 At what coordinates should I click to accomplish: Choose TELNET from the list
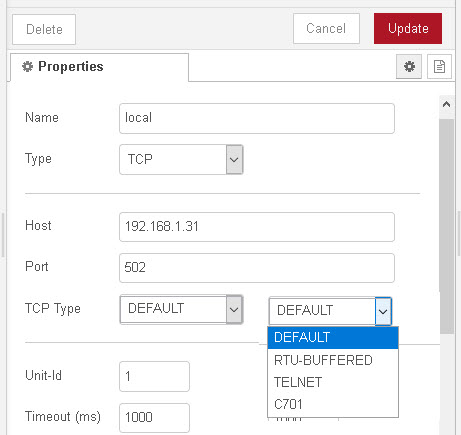coord(333,382)
